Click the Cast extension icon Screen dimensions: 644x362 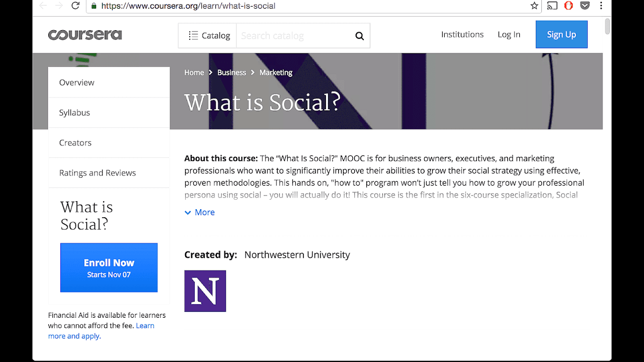[552, 6]
